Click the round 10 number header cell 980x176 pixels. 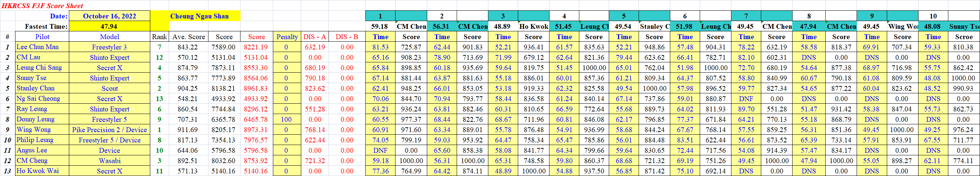pos(933,16)
